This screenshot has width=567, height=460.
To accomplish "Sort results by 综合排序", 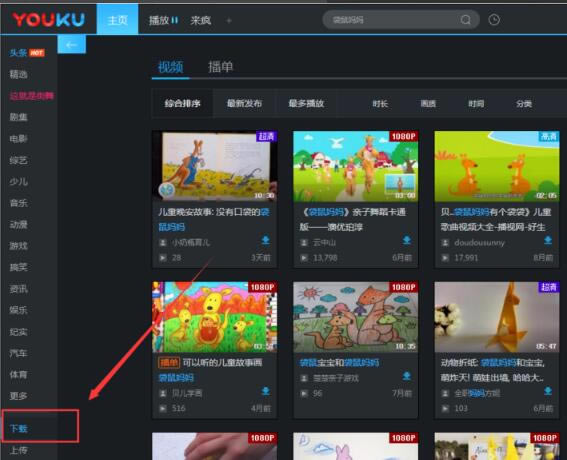I will pyautogui.click(x=182, y=103).
